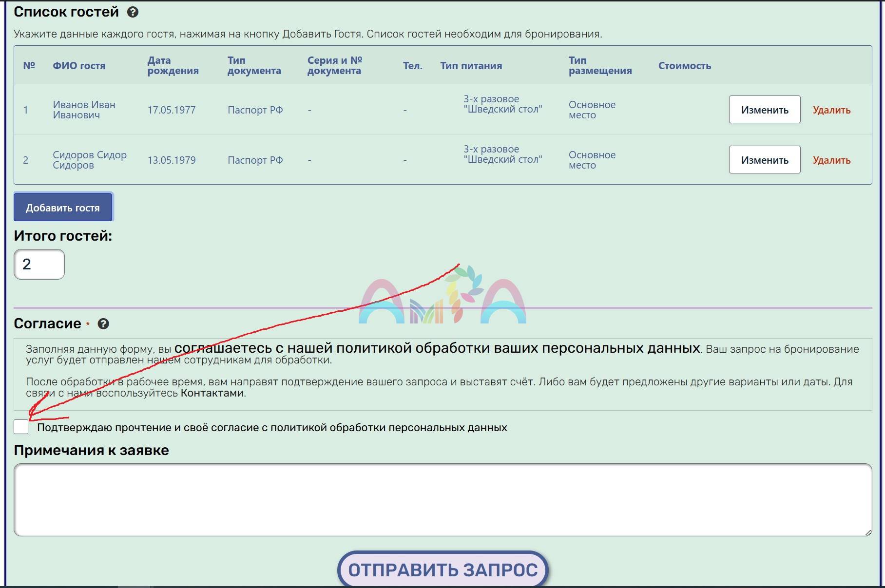
Task: Delete guest Иванов Иван Иванович via Удалить
Action: [831, 110]
